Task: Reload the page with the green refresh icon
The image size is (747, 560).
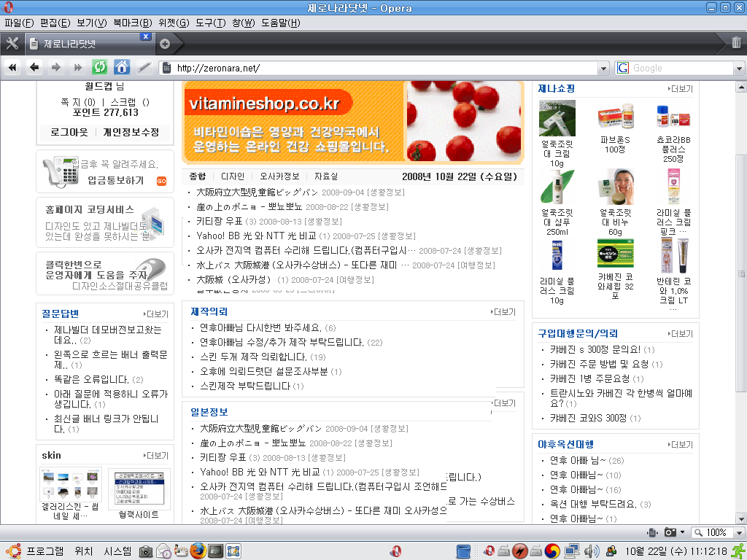Action: click(x=99, y=68)
